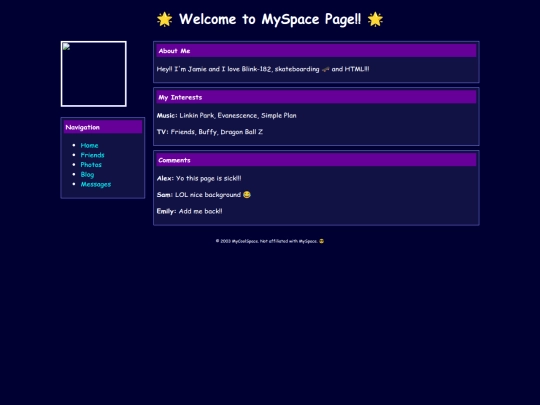Image resolution: width=540 pixels, height=405 pixels.
Task: Click the 'Hey!! I'm Jamie' intro text
Action: [263, 69]
